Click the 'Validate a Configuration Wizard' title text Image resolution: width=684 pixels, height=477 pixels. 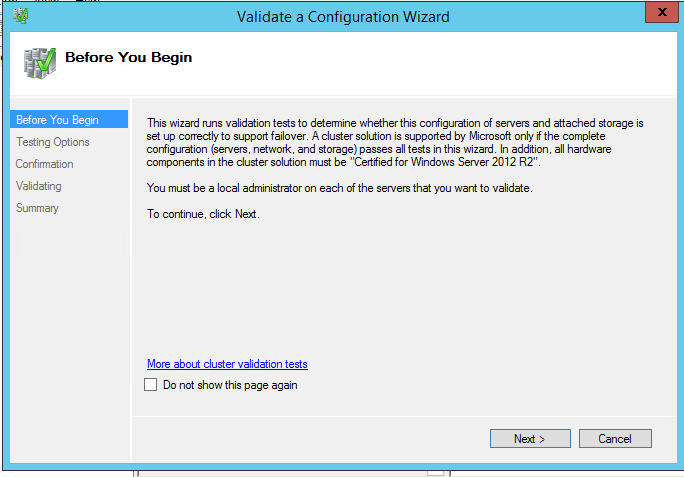coord(342,16)
